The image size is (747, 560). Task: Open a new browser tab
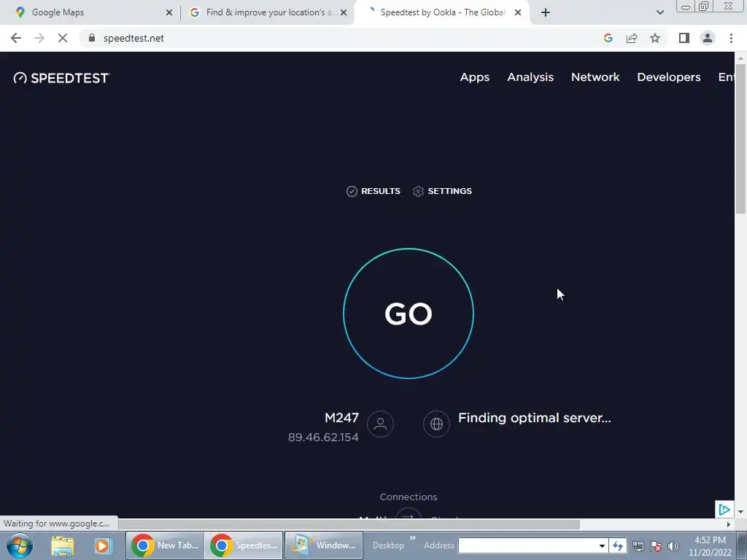[x=546, y=12]
